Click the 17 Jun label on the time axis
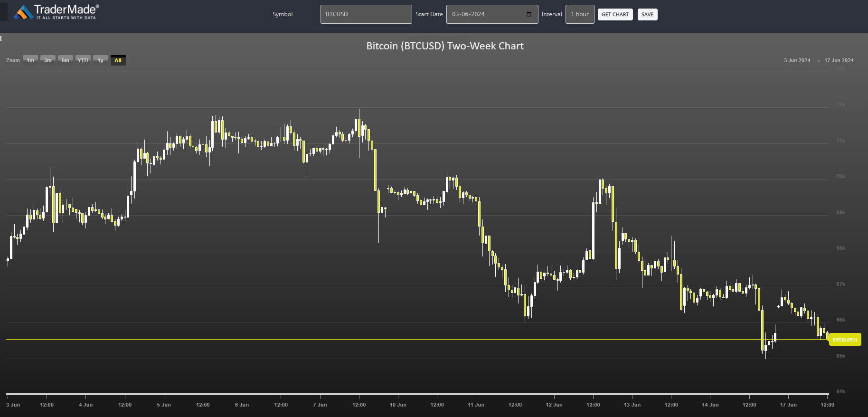The height and width of the screenshot is (417, 868). (788, 405)
